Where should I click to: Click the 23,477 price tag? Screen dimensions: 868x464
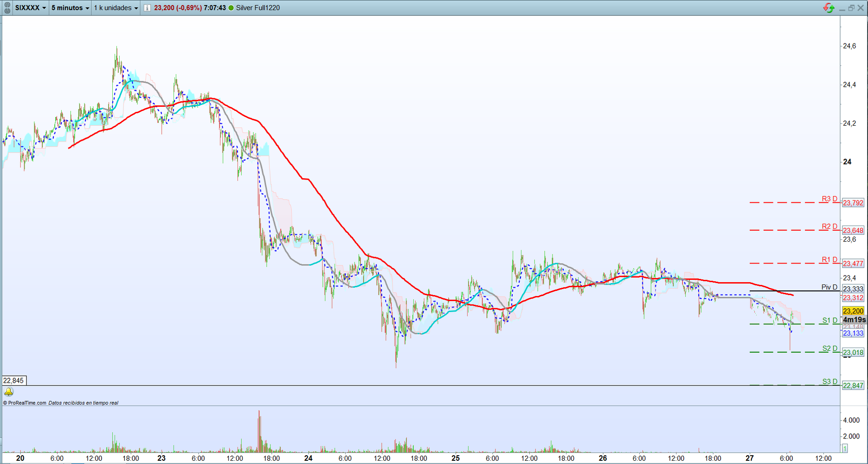click(853, 264)
